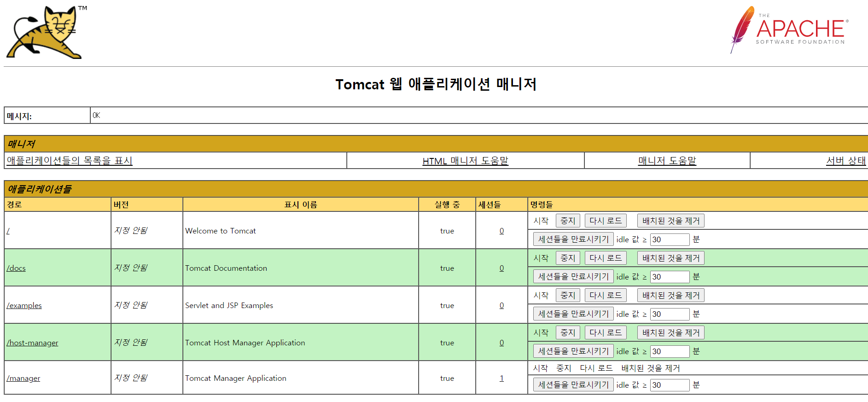Expire sessions for the /host-manager application
This screenshot has height=402, width=868.
[x=573, y=351]
